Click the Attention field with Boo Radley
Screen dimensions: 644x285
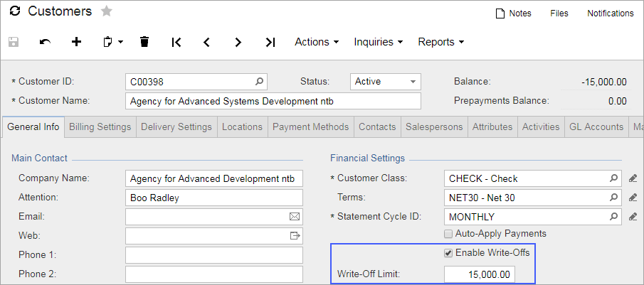[x=214, y=198]
